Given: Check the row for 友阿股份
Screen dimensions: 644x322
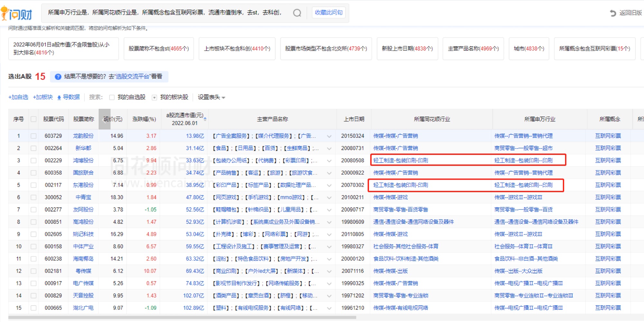Looking at the screenshot, I should coord(33,210).
